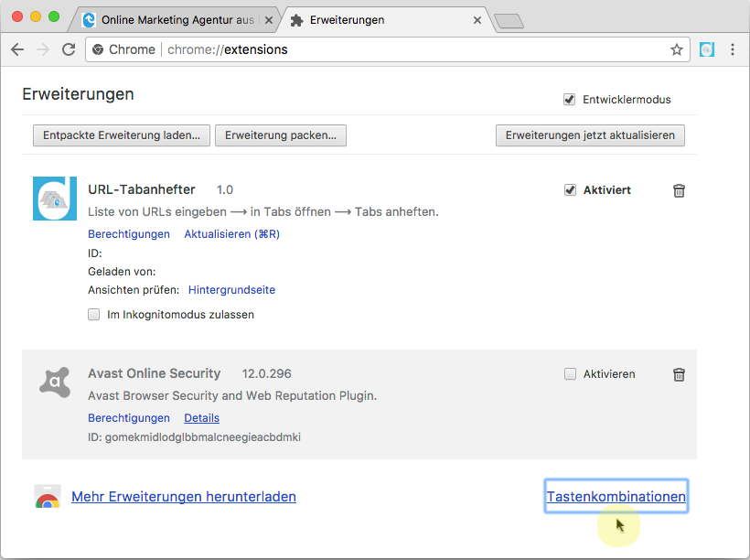750x560 pixels.
Task: Click Entpackte Erweiterung laden button
Action: pyautogui.click(x=122, y=135)
